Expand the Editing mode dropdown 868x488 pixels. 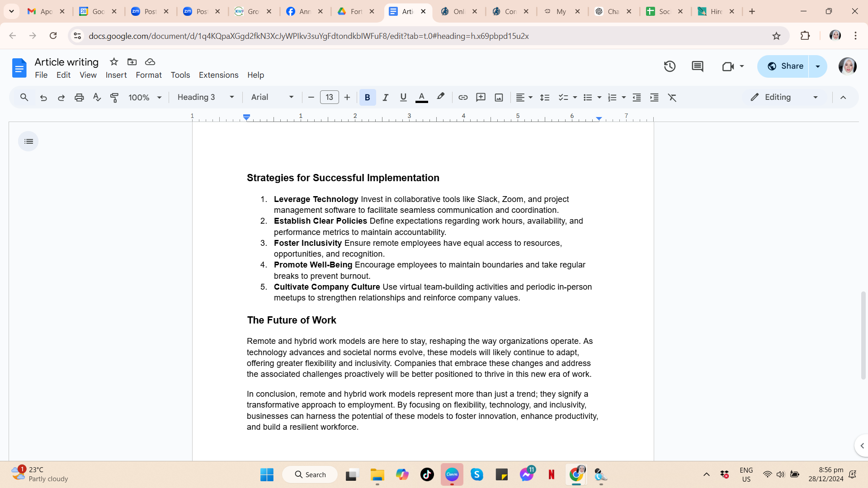(x=785, y=98)
